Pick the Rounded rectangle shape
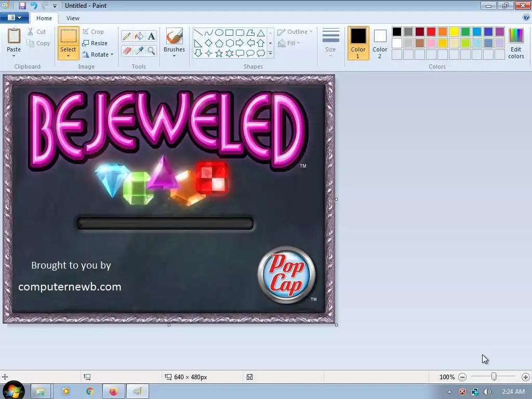 coord(240,33)
